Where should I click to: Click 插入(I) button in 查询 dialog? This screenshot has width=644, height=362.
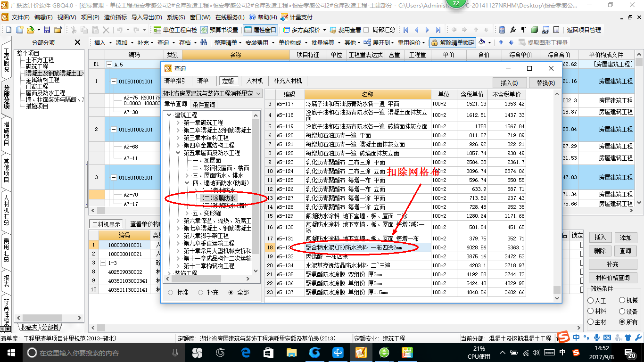[509, 83]
